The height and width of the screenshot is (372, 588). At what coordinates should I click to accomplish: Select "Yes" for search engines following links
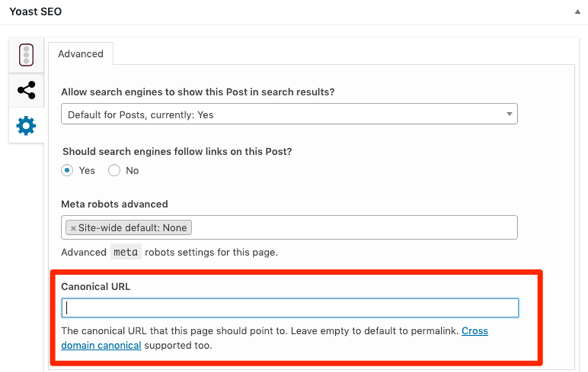click(67, 170)
